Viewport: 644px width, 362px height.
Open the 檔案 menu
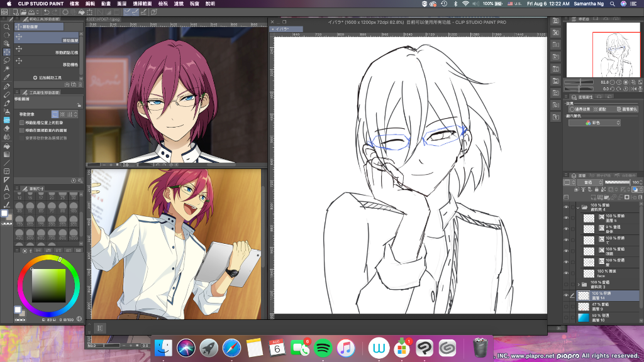pos(74,4)
